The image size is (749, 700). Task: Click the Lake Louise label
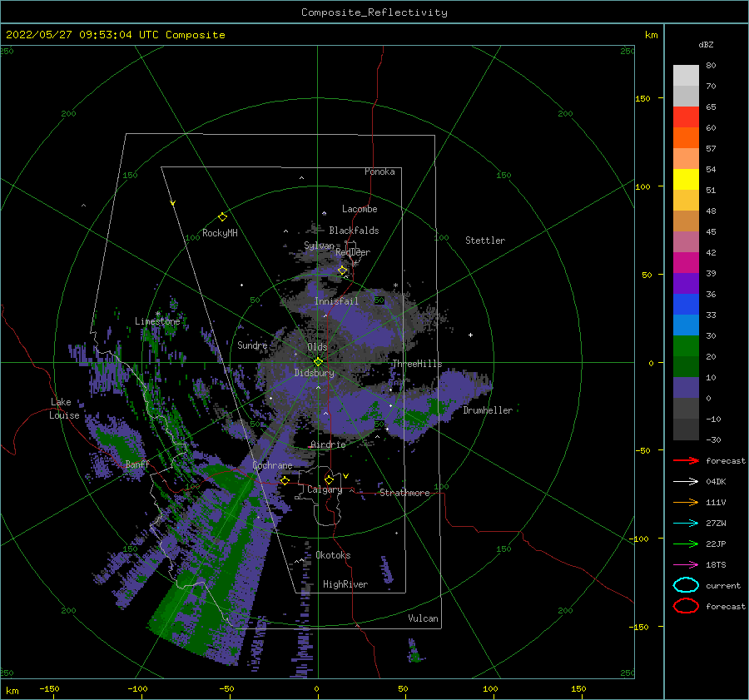pyautogui.click(x=65, y=409)
